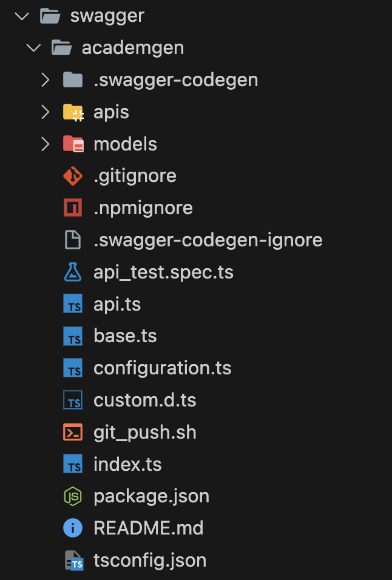The image size is (392, 580).
Task: Click the outlined TS icon for custom.d.ts
Action: pos(73,400)
